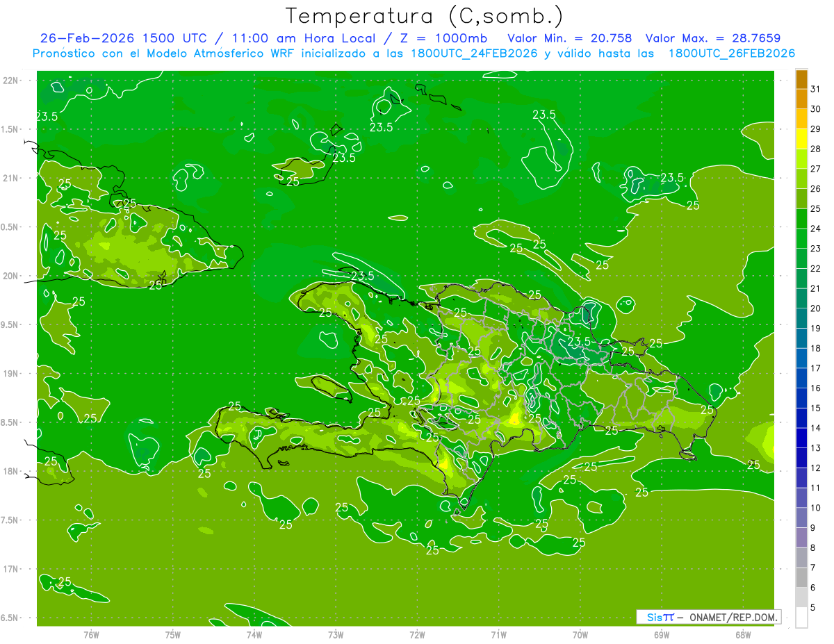The image size is (834, 644).
Task: Click the legend tick label 28
Action: point(816,149)
